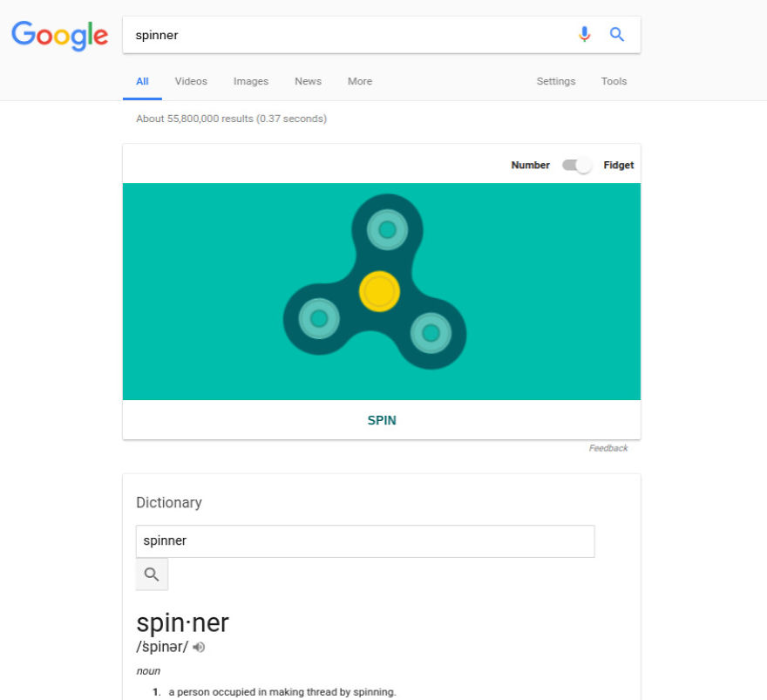This screenshot has width=767, height=700.
Task: Click the Fidget label
Action: point(619,165)
